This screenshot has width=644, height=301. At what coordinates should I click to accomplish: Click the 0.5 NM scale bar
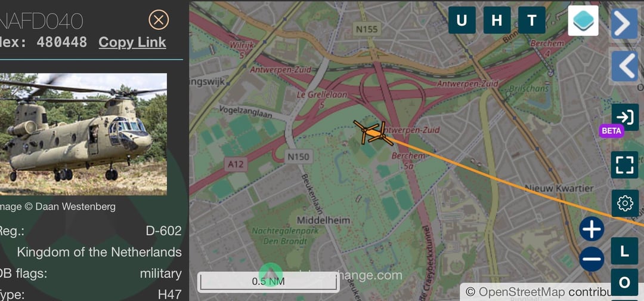[x=268, y=282]
